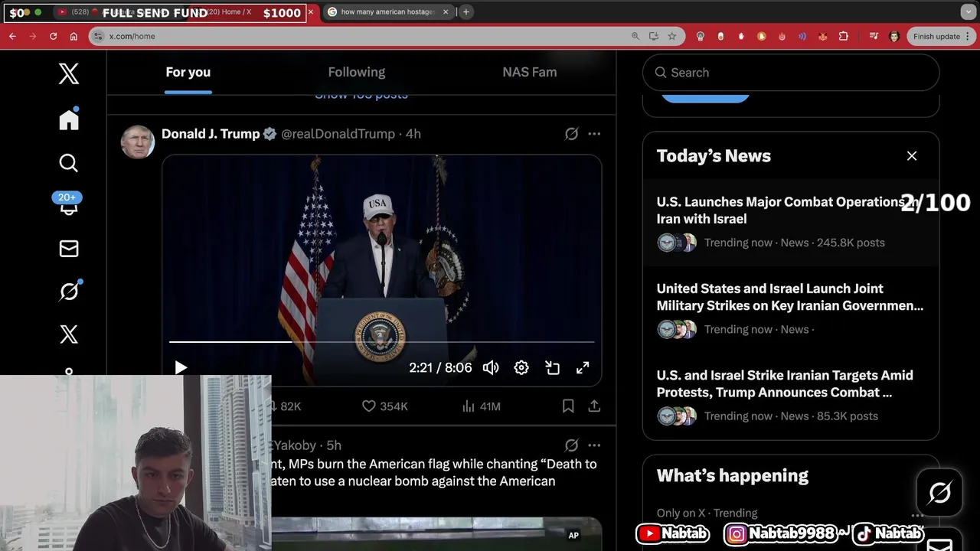Click the 4h timestamp on Trump's post

pos(413,134)
